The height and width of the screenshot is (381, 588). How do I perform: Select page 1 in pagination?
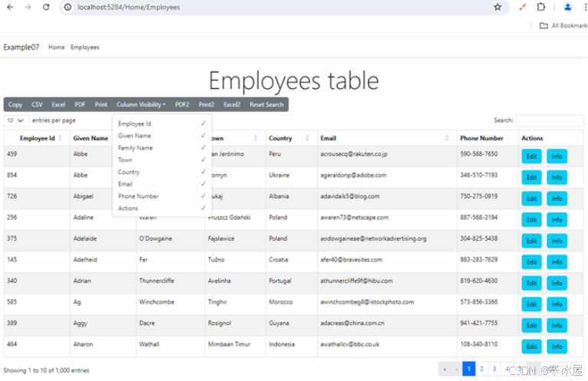pos(469,369)
